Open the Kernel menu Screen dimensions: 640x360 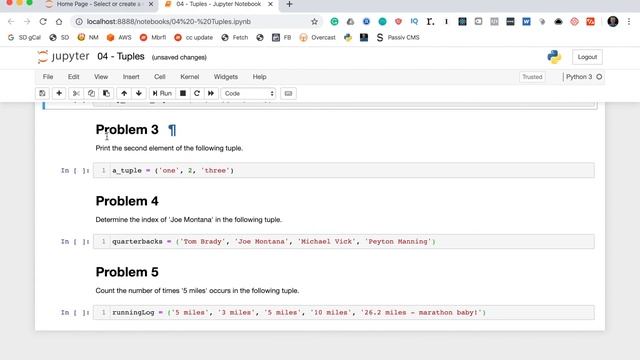click(189, 77)
